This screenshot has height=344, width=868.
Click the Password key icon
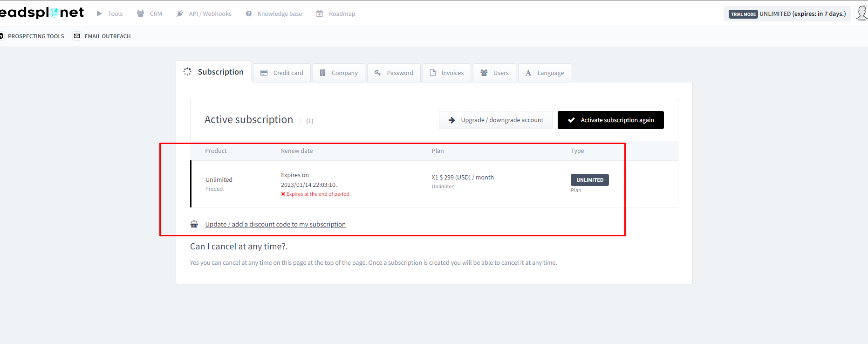(377, 73)
